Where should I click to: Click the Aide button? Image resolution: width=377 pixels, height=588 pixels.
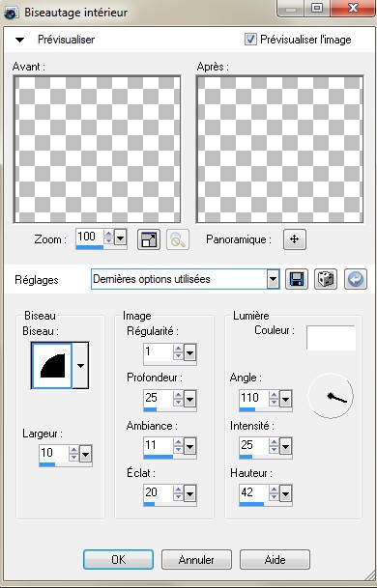click(275, 559)
